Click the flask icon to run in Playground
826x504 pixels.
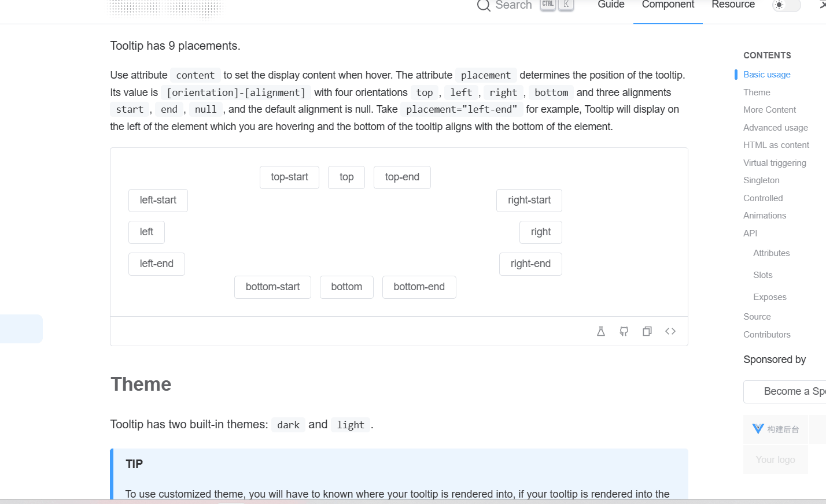point(600,331)
